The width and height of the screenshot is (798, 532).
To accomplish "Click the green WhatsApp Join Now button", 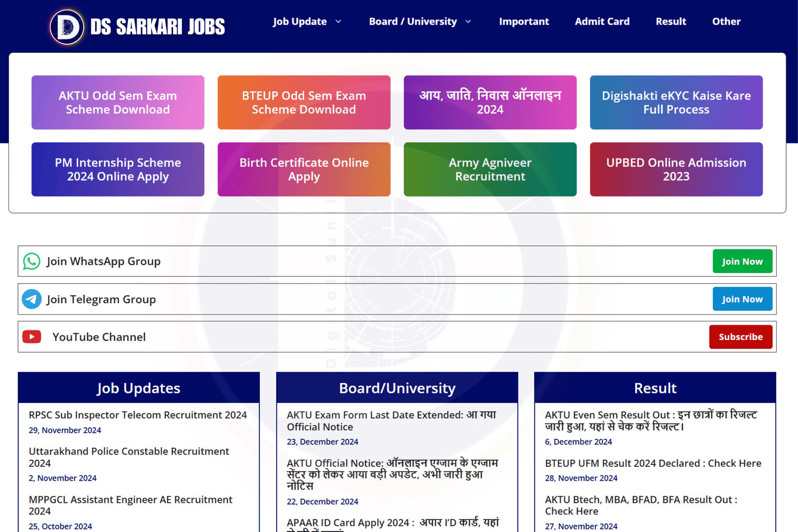I will click(742, 261).
